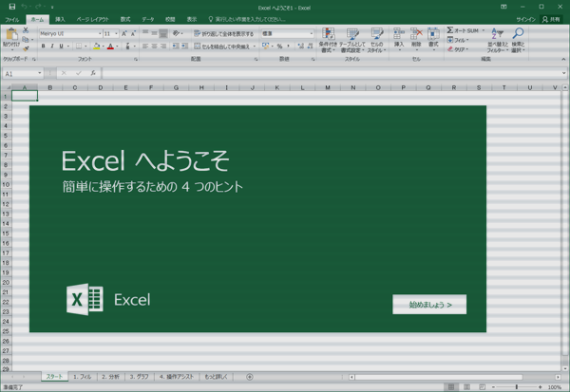Click the オート SUM sigma icon
570x392 pixels.
click(450, 30)
